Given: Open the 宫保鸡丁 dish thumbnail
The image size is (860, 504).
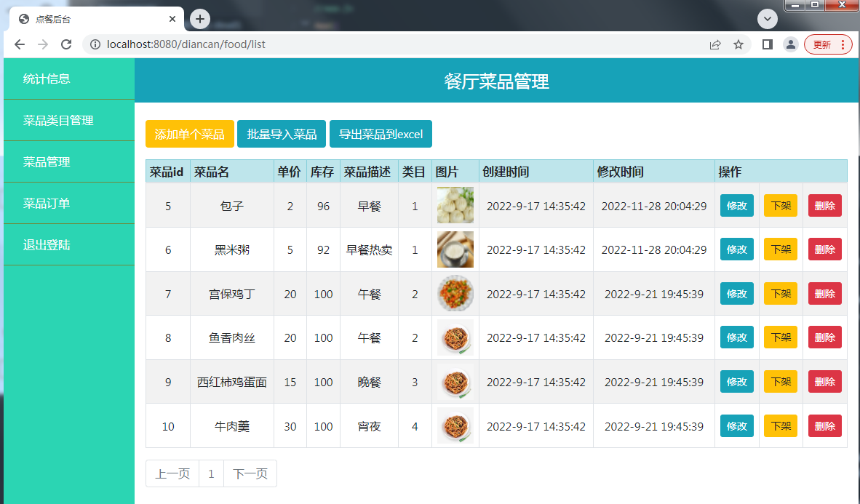Looking at the screenshot, I should point(455,294).
